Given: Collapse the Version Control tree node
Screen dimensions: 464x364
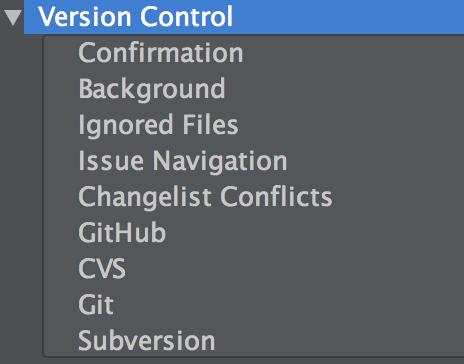Looking at the screenshot, I should coord(13,18).
